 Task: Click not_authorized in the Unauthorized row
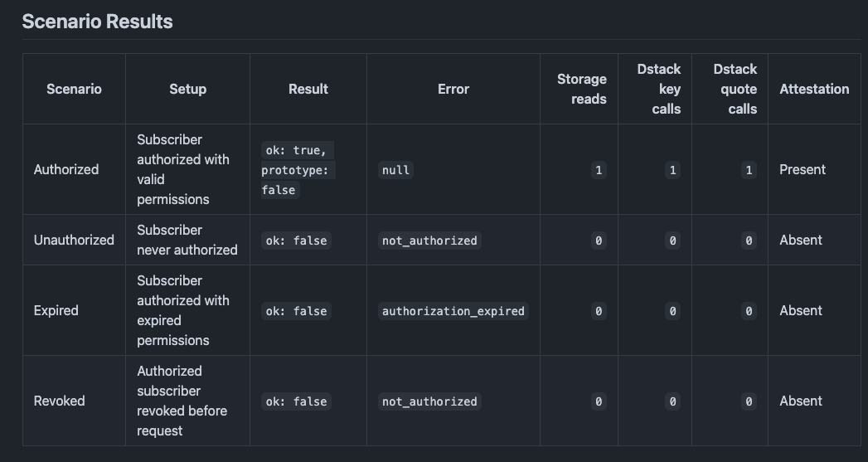(x=429, y=241)
